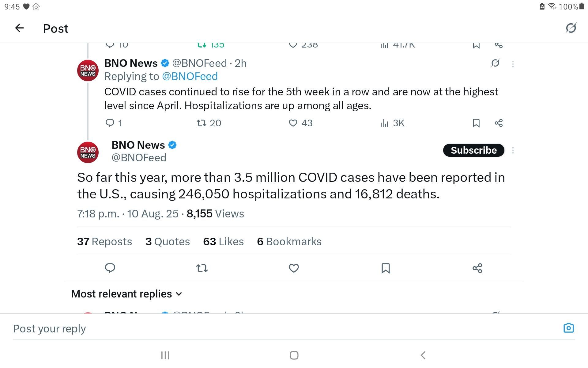Screen dimensions: 588x368
Task: Bookmark the 5th week COVID rise reply
Action: [x=476, y=123]
